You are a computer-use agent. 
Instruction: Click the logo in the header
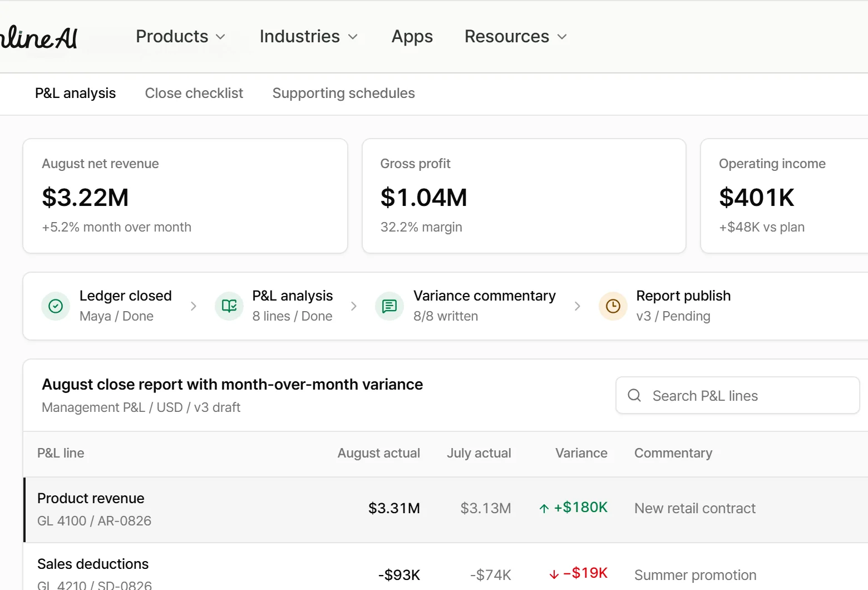pos(39,37)
